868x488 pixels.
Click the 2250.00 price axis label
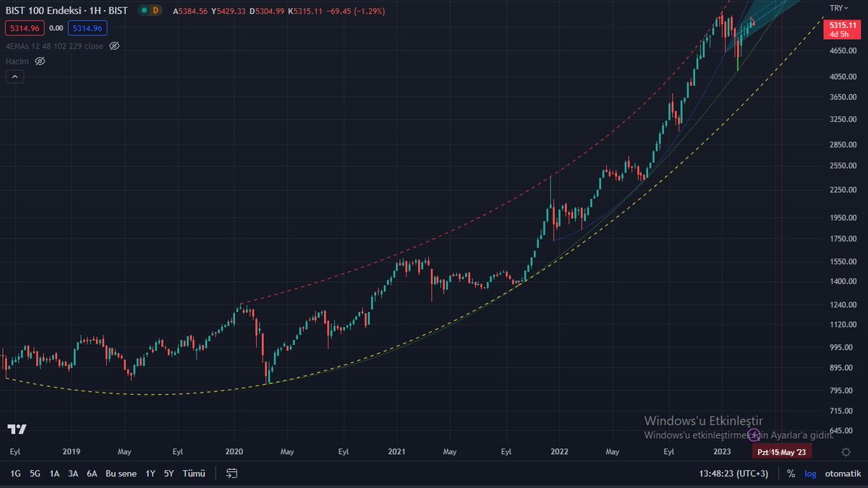(843, 190)
